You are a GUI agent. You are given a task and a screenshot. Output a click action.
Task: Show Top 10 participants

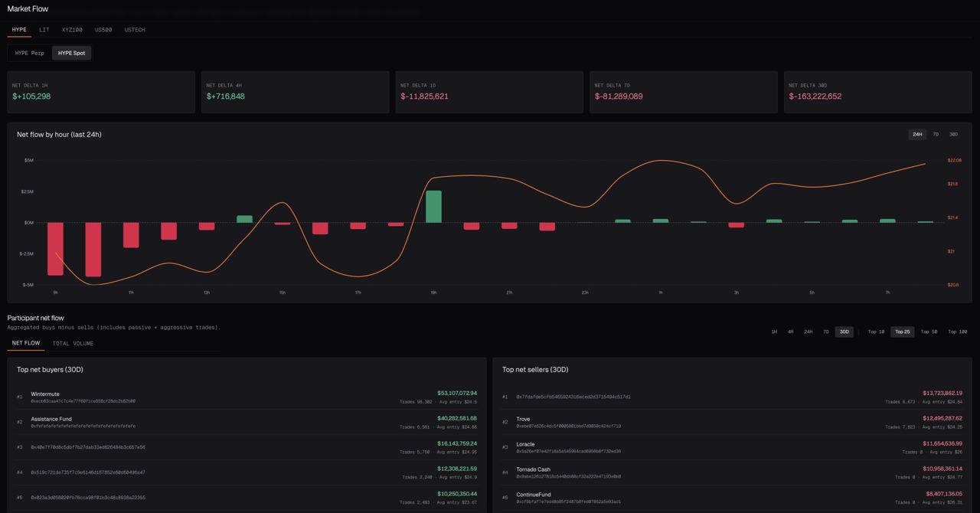876,332
